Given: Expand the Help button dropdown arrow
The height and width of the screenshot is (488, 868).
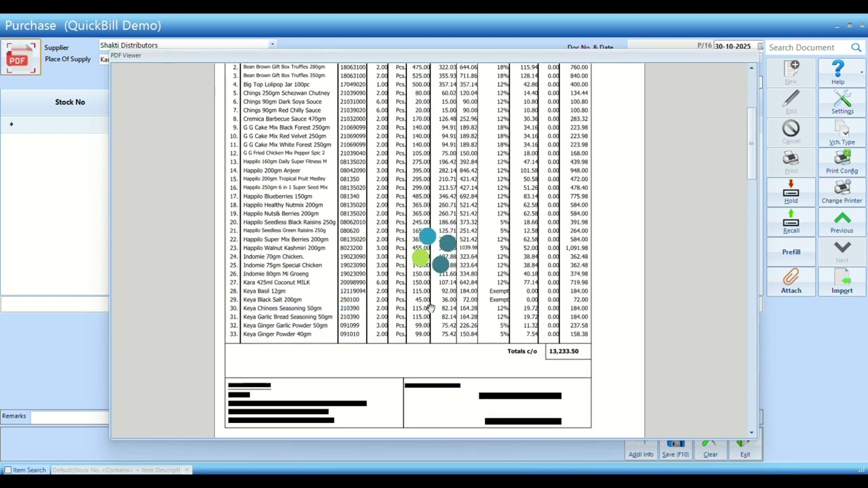Looking at the screenshot, I should [x=861, y=72].
